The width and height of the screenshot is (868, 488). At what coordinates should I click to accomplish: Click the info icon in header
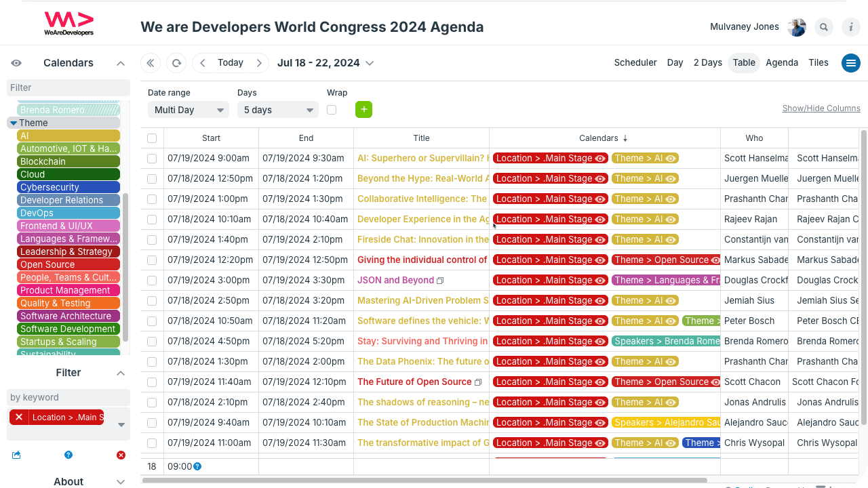click(850, 27)
